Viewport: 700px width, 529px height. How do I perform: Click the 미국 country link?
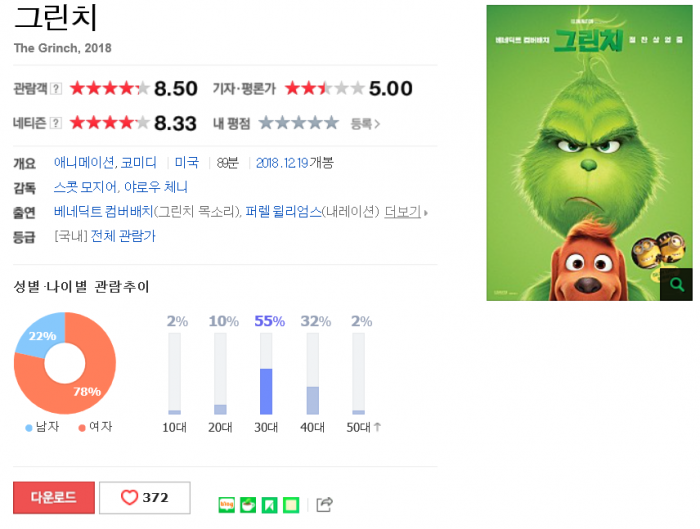(x=187, y=163)
